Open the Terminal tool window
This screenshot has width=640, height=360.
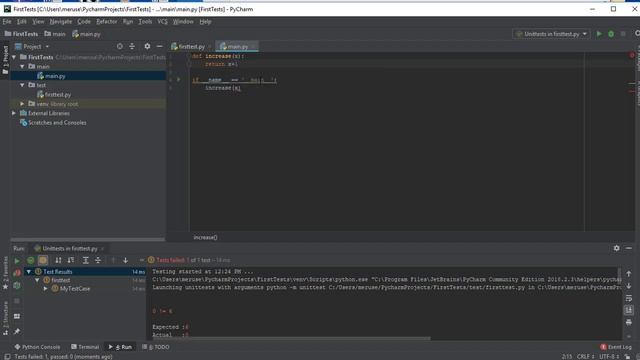[x=85, y=347]
